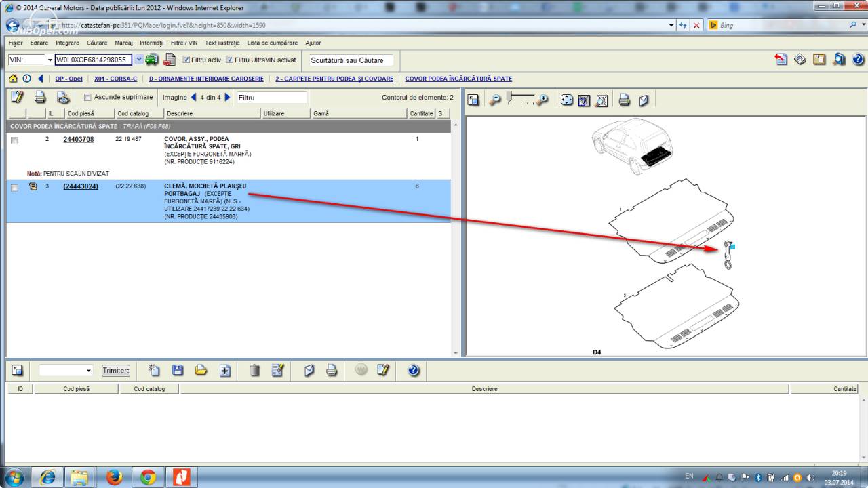Go to the catalog home icon
The width and height of the screenshot is (868, 488).
pos(14,79)
